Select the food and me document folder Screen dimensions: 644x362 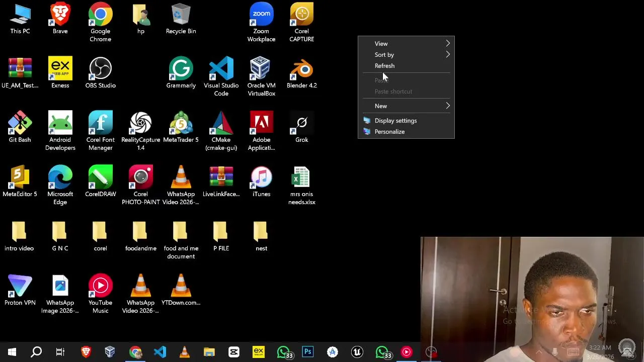181,240
